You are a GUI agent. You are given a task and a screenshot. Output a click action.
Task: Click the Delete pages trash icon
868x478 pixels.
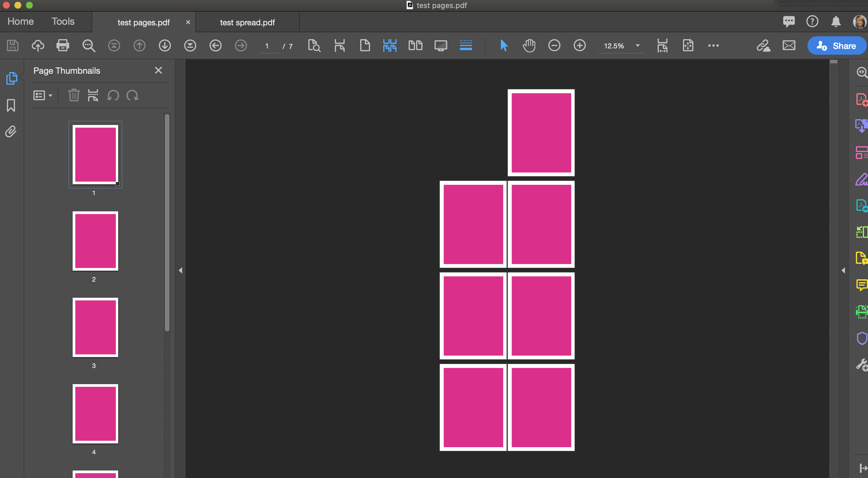pyautogui.click(x=74, y=95)
